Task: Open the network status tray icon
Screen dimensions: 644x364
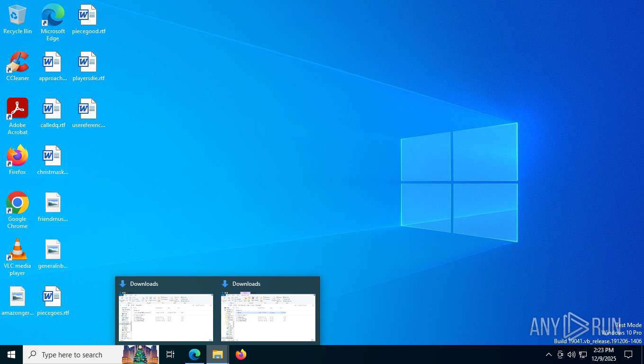Action: click(583, 355)
